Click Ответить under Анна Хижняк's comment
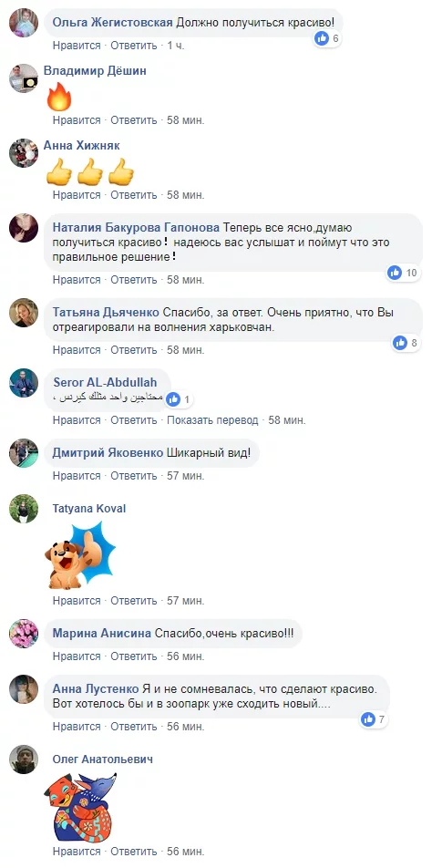This screenshot has height=868, width=442. [134, 195]
